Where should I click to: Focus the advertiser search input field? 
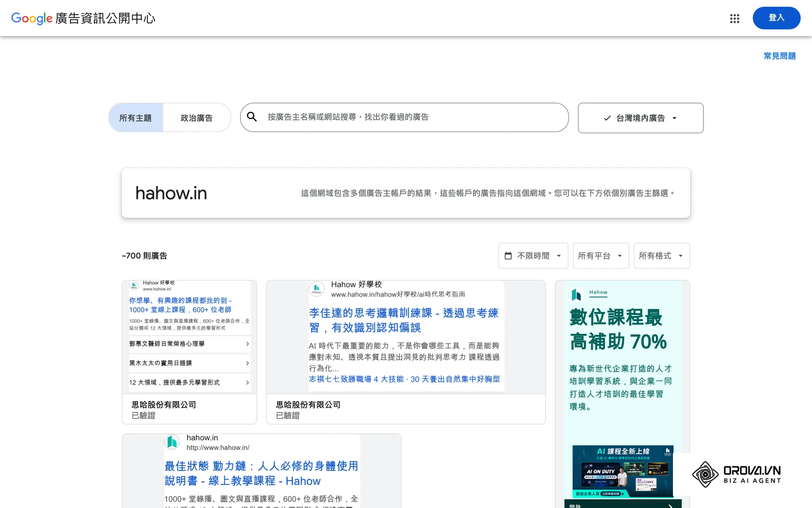[x=404, y=117]
